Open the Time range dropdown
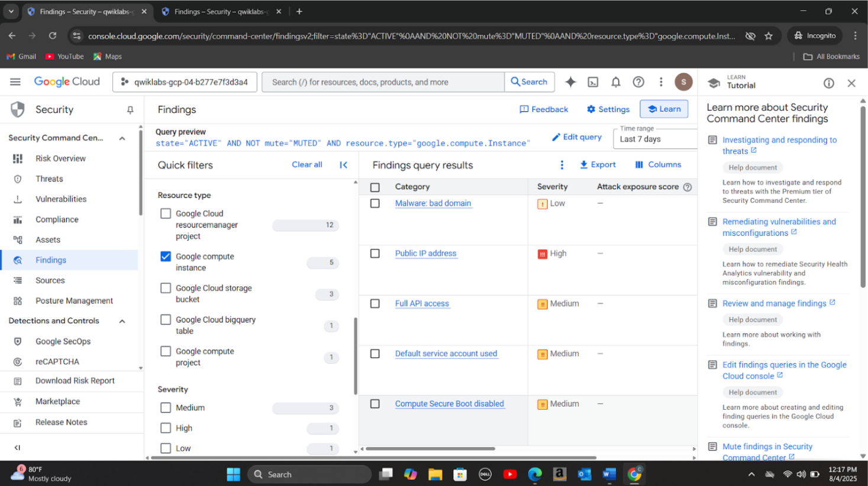 click(656, 139)
